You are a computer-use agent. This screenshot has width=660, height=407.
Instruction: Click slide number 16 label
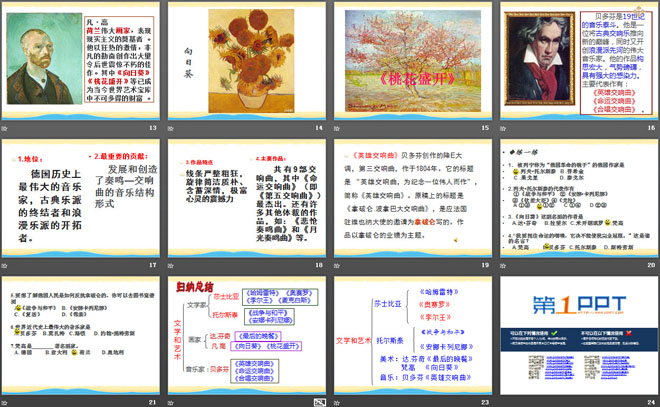tap(651, 128)
